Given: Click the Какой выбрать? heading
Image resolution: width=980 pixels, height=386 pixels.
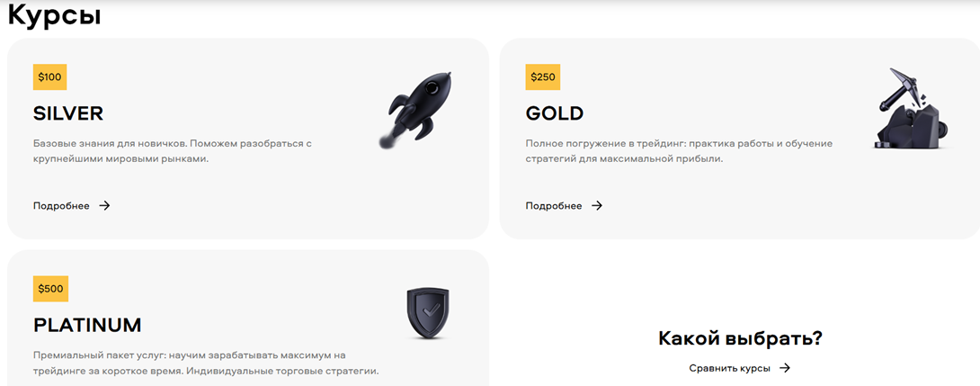Looking at the screenshot, I should [x=740, y=338].
